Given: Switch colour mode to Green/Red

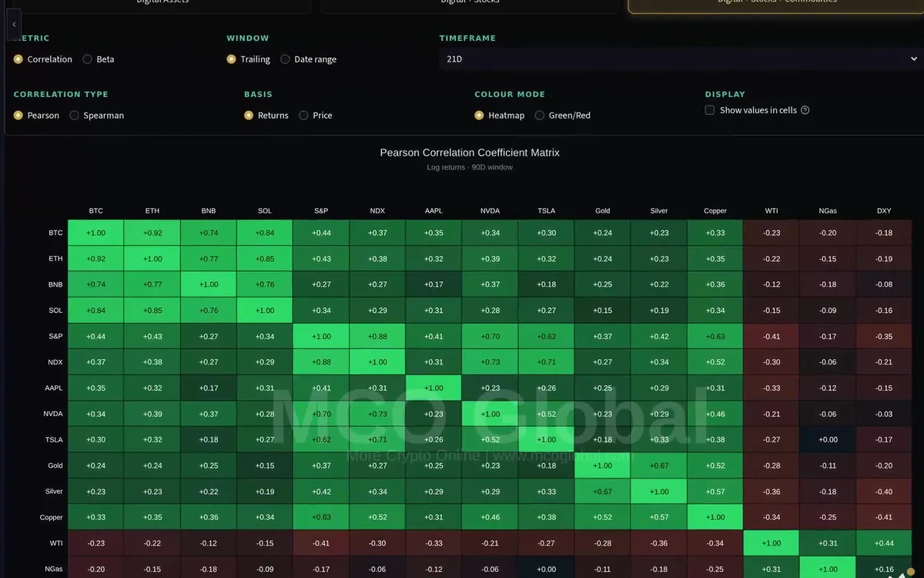Looking at the screenshot, I should pos(563,116).
